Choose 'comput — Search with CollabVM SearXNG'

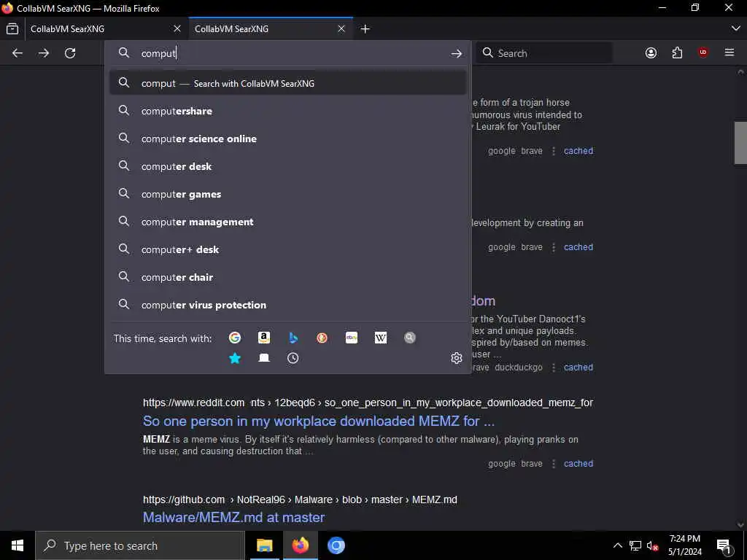point(287,83)
